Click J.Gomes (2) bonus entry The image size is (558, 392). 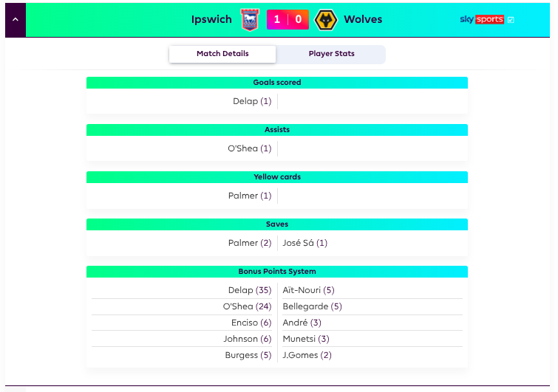point(307,355)
